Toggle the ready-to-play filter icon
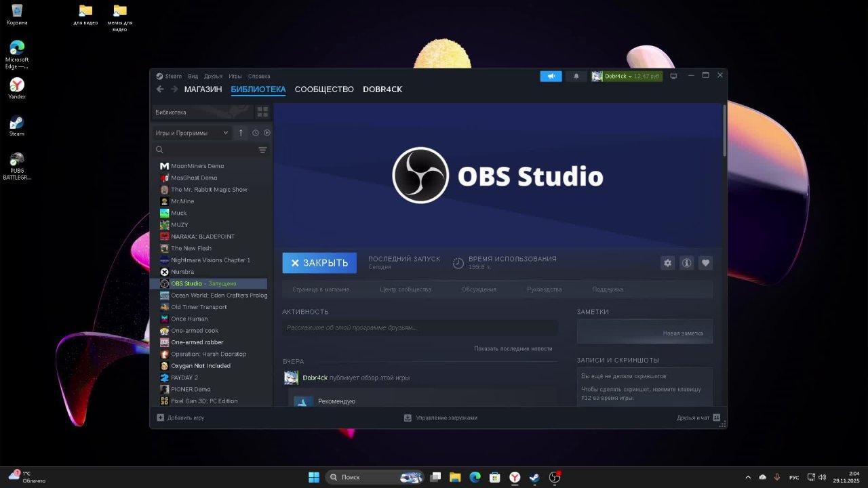This screenshot has height=488, width=868. click(267, 133)
